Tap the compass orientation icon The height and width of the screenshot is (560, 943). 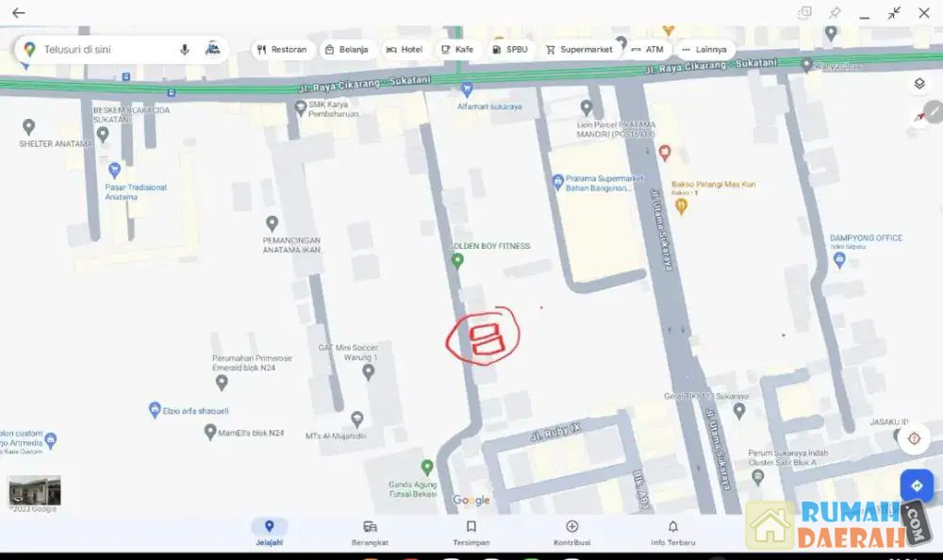919,116
